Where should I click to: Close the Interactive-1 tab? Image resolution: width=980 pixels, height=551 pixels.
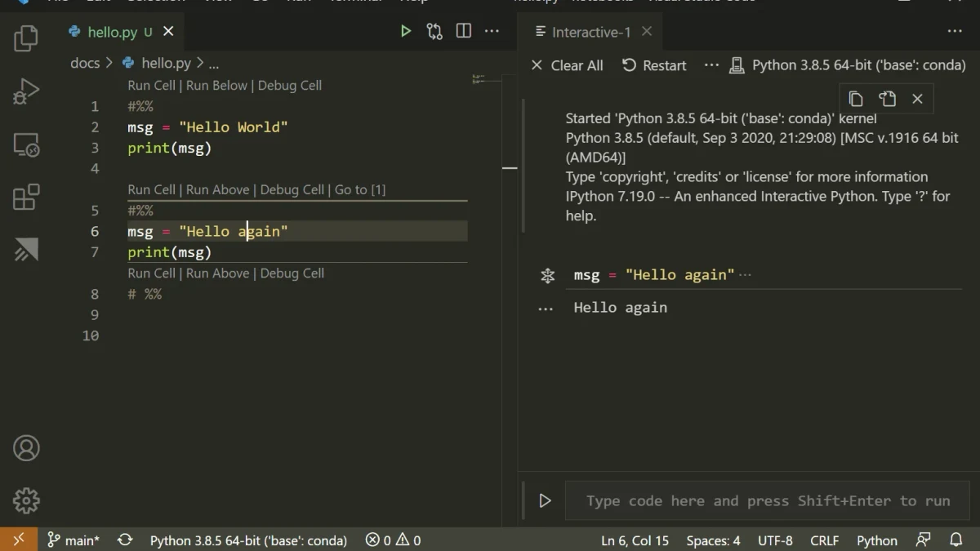tap(647, 31)
